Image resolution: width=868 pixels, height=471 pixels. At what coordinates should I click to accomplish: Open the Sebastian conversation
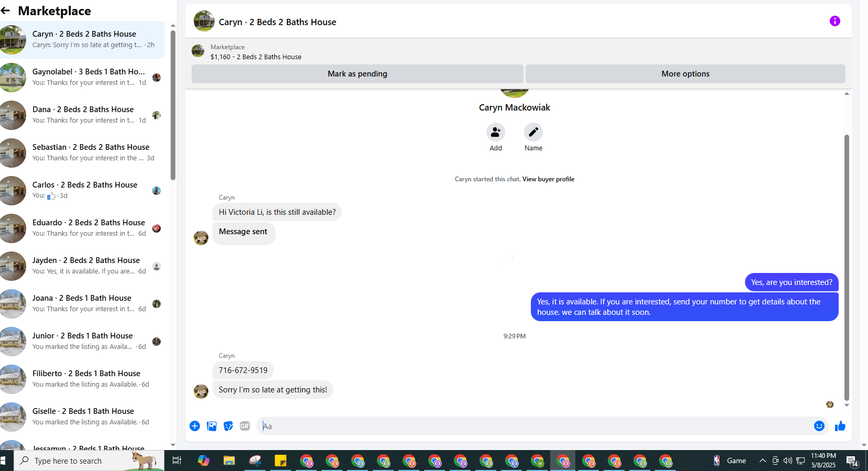coord(82,152)
